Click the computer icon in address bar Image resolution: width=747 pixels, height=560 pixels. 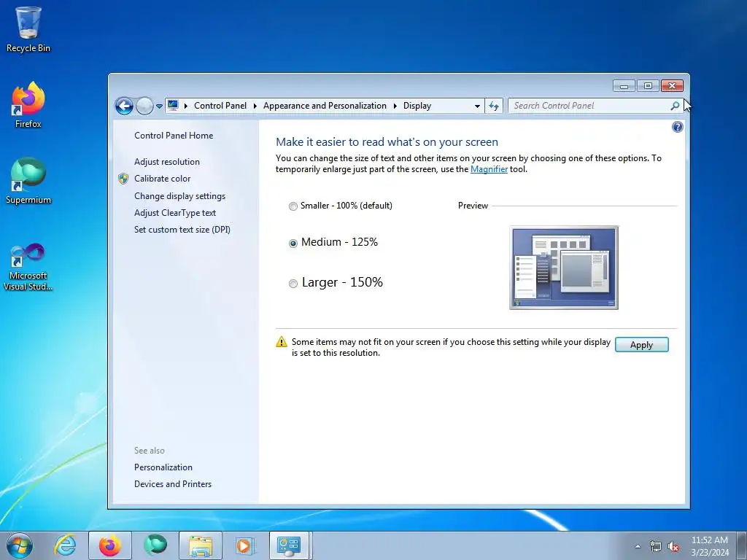click(173, 105)
